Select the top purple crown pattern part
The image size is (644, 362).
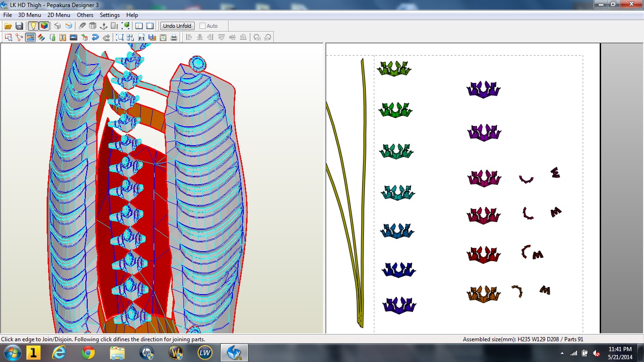pos(484,90)
